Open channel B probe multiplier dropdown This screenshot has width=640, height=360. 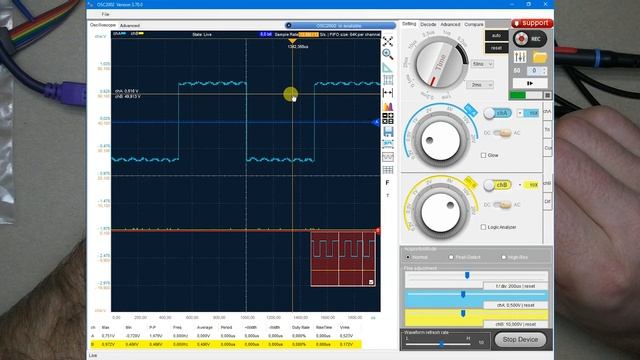(x=528, y=185)
